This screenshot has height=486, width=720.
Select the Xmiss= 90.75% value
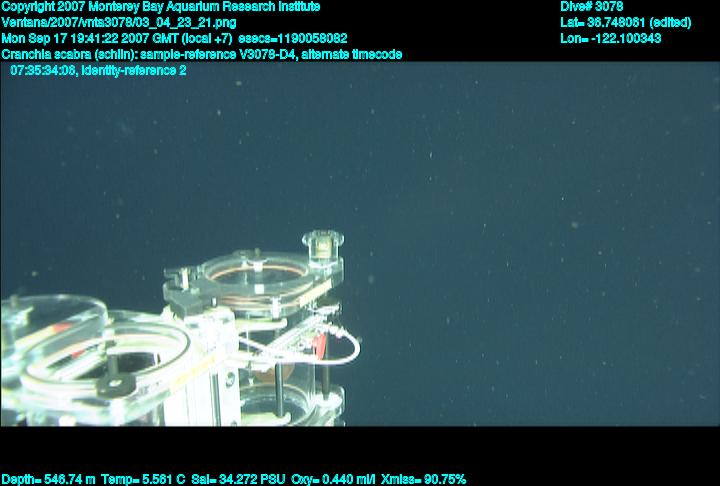tap(424, 479)
